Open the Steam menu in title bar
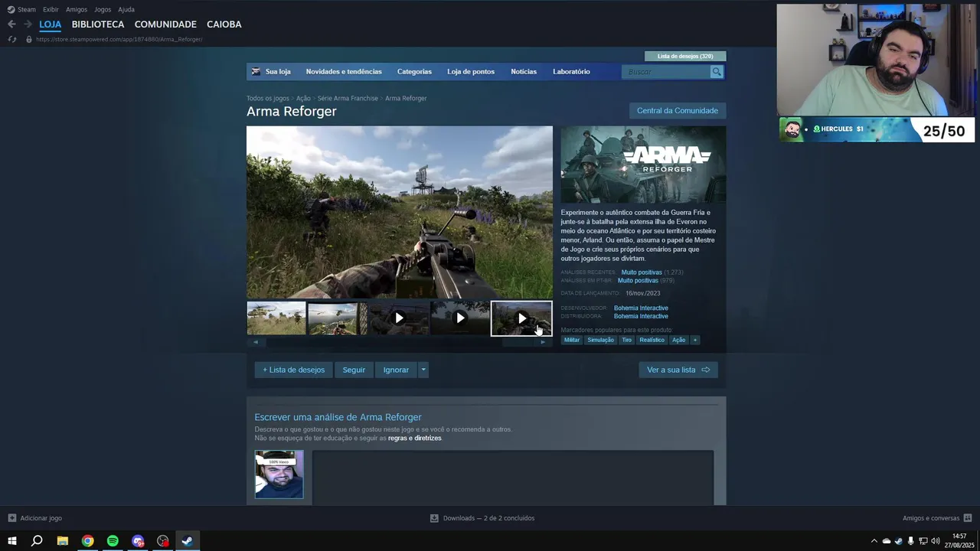The height and width of the screenshot is (551, 980). 21,9
